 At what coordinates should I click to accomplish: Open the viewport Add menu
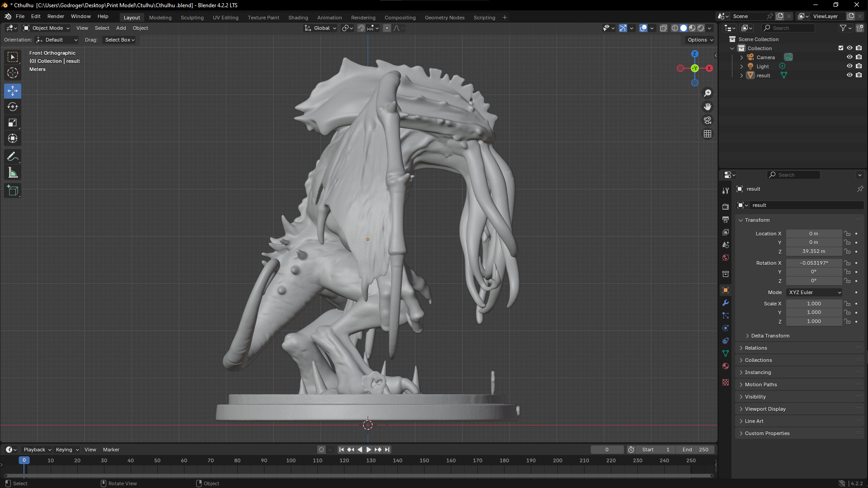121,28
